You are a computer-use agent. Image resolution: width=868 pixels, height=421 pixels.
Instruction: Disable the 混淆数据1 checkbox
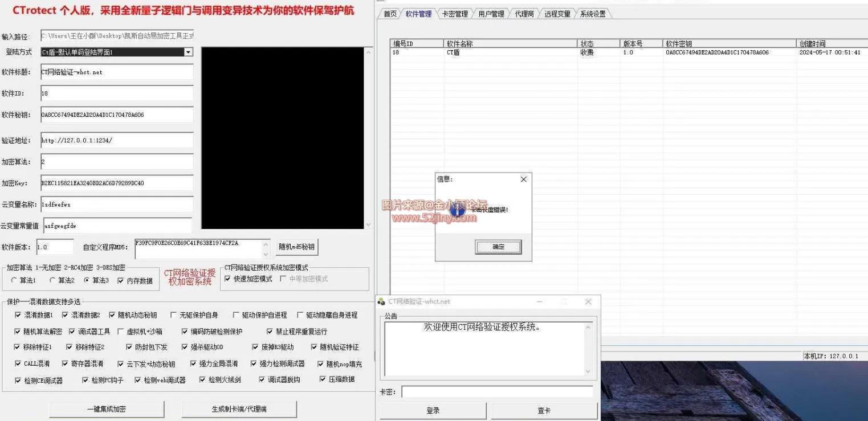coord(18,314)
